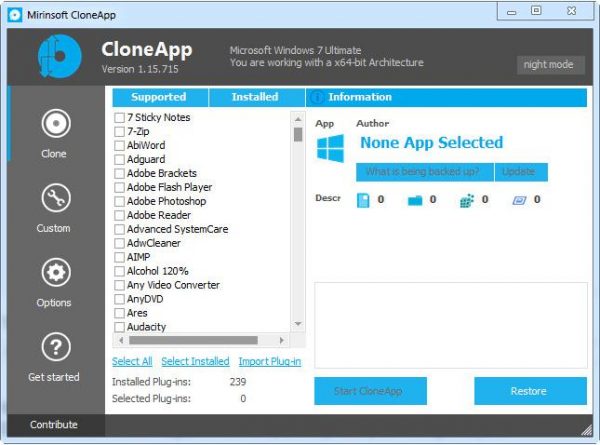Tick the Adobe Photoshop checkbox

tap(119, 201)
